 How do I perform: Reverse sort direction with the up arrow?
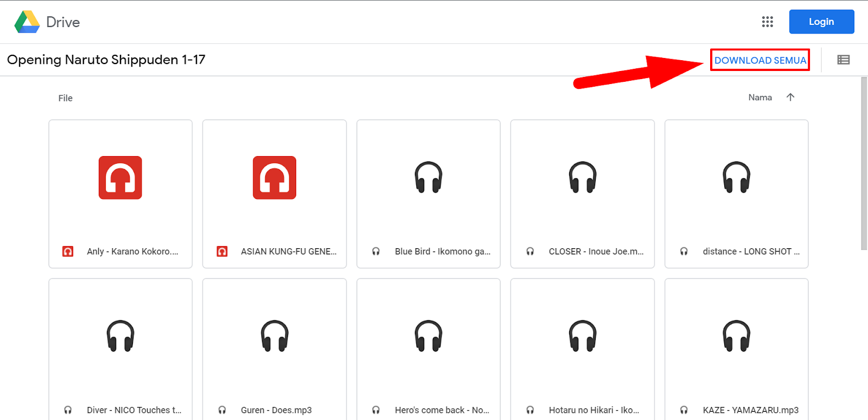[x=790, y=97]
